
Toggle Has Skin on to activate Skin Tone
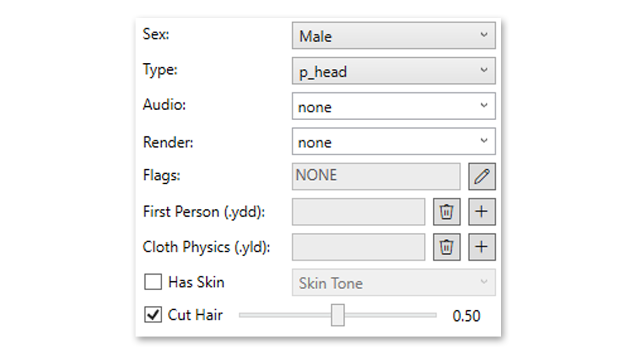[153, 282]
